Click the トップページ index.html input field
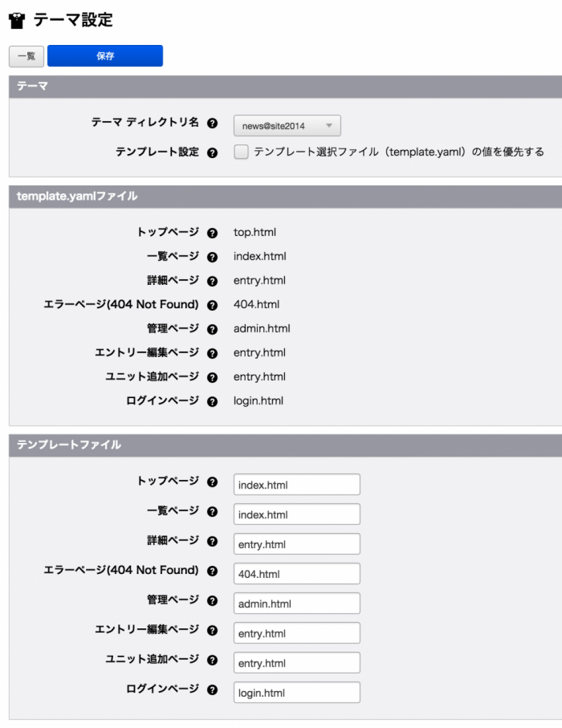Viewport: 562px width, 728px height. click(297, 485)
